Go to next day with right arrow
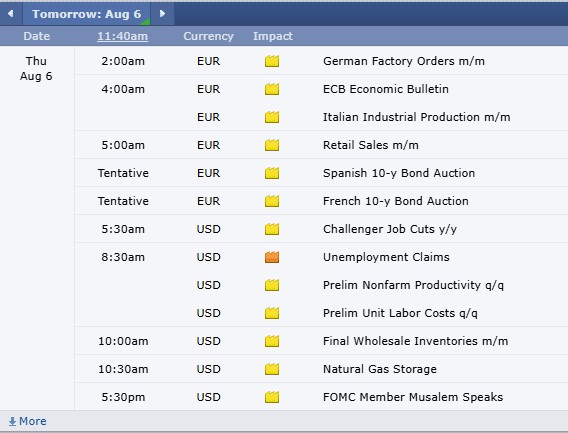 coord(162,14)
